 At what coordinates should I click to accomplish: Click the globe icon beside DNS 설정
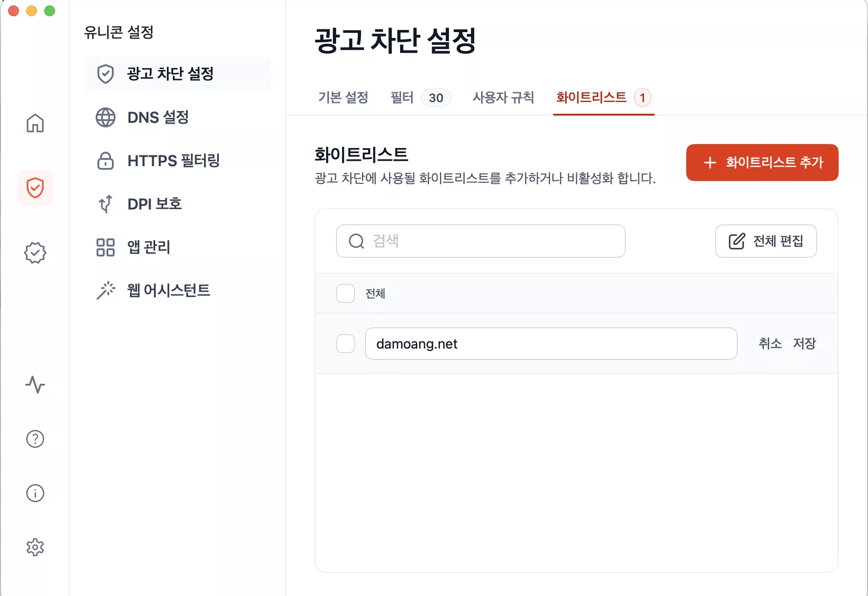click(106, 117)
